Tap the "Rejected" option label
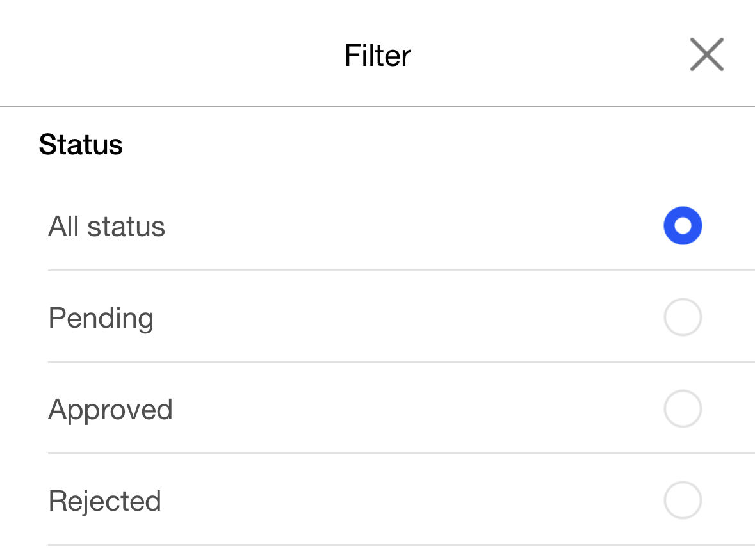 [105, 501]
